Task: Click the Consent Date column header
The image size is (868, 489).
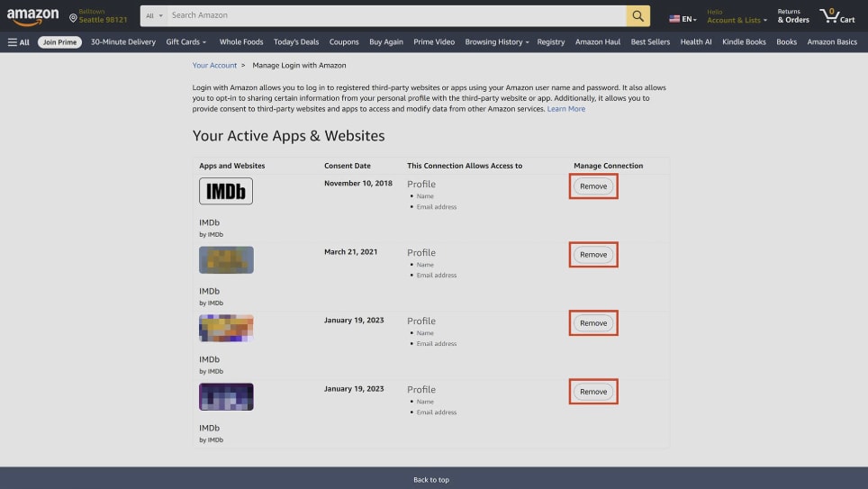Action: [347, 166]
